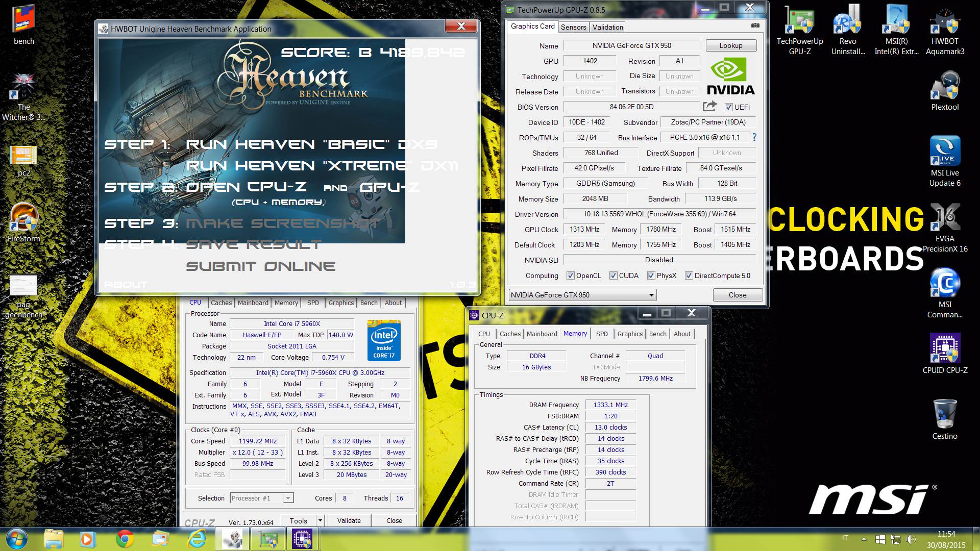
Task: Click the IT language indicator in tray
Action: [x=845, y=538]
